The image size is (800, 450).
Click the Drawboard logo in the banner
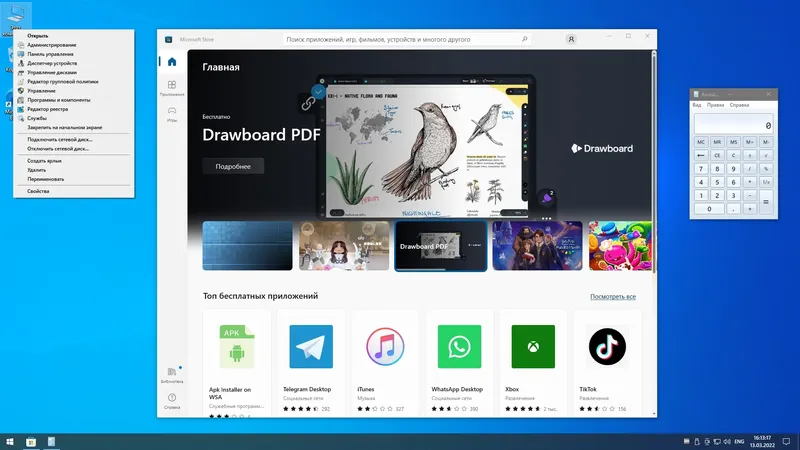[602, 148]
